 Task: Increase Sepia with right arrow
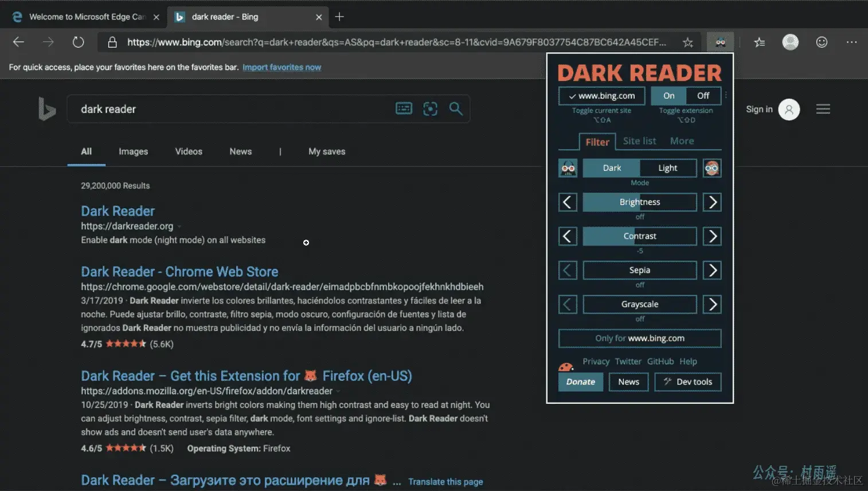[x=712, y=270]
